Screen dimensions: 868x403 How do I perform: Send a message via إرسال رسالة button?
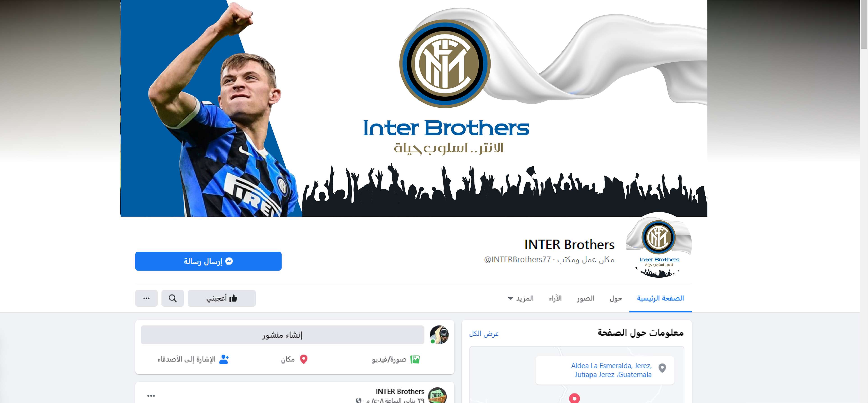click(208, 261)
